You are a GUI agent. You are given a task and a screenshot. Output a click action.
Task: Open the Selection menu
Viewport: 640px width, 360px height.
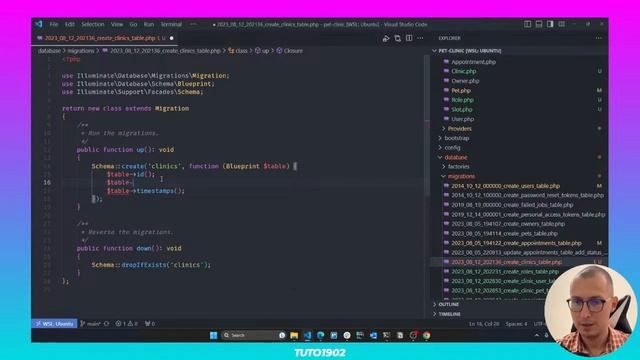tap(93, 24)
